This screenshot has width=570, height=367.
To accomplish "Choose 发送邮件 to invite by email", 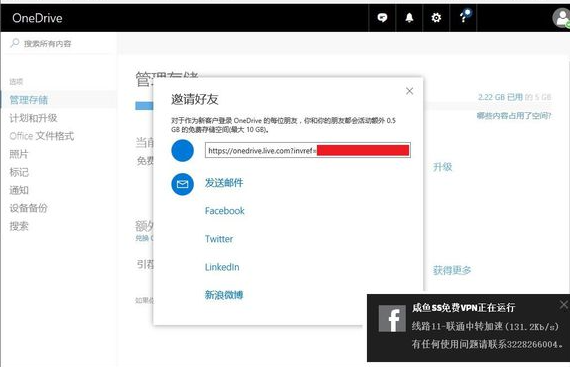I will click(224, 183).
